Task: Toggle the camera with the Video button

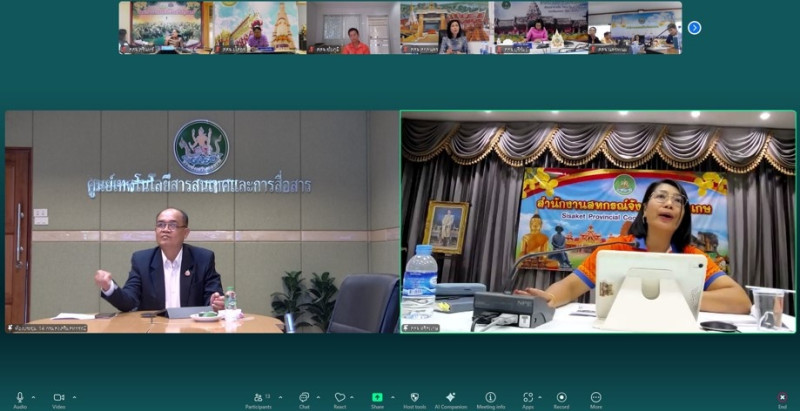Action: click(x=59, y=400)
